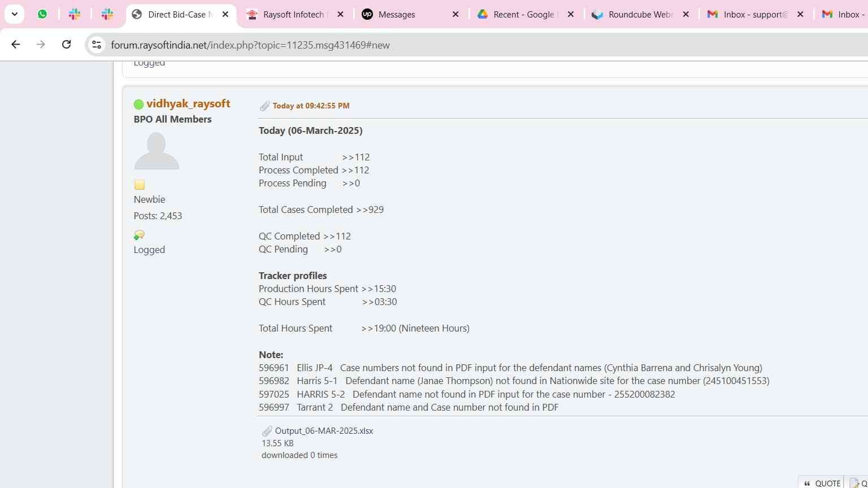Switch to the WhatsApp pinned tab
Viewport: 868px width, 488px height.
coord(42,14)
